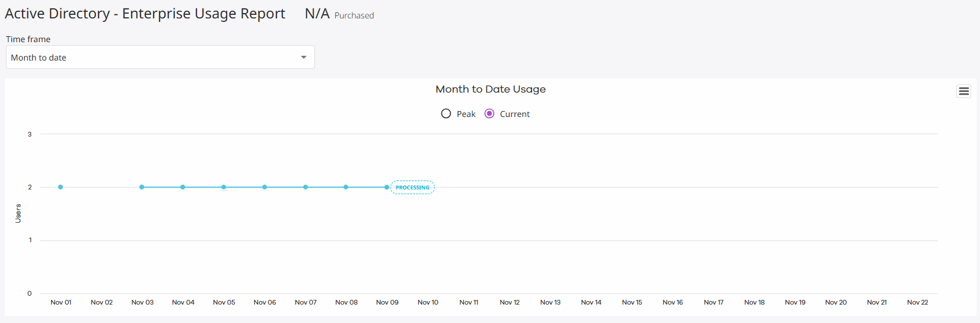
Task: Click the y-axis value 0
Action: tap(30, 293)
